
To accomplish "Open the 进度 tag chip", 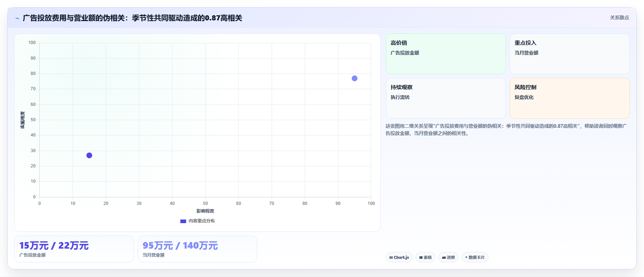I will tap(448, 257).
